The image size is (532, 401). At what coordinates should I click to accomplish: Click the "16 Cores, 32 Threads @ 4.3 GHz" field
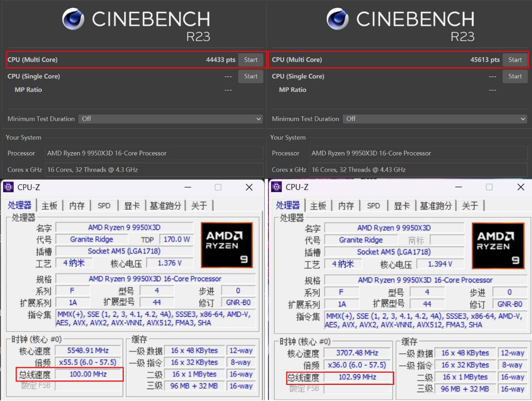click(x=154, y=170)
